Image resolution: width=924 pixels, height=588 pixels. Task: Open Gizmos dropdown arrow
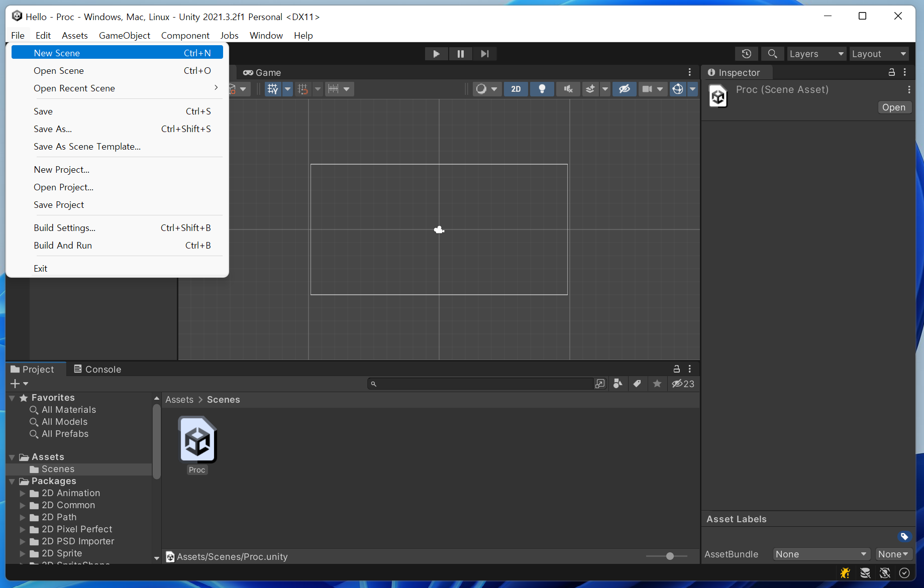coord(693,89)
